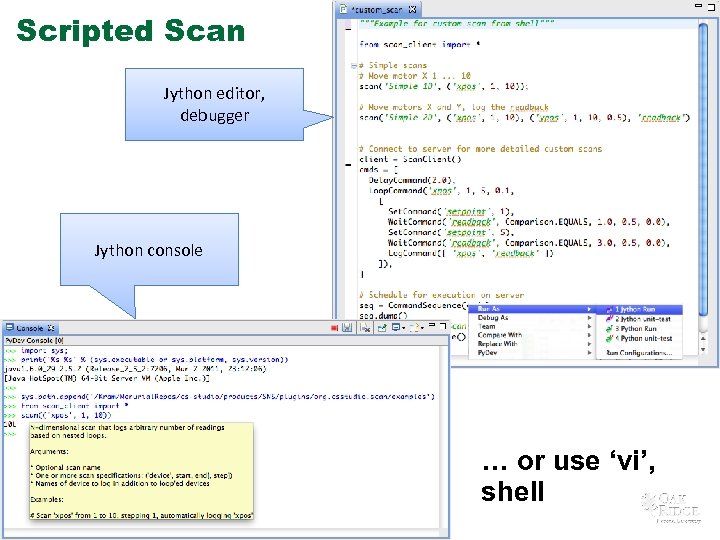Click the scroll-up arrow beneath the editor scrollbar
The height and width of the screenshot is (540, 720).
pos(703,339)
